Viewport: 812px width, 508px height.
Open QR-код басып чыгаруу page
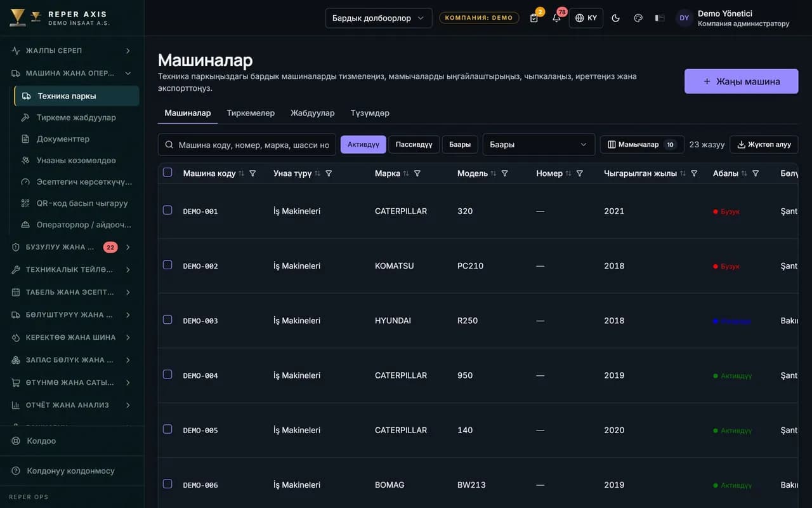(x=76, y=203)
